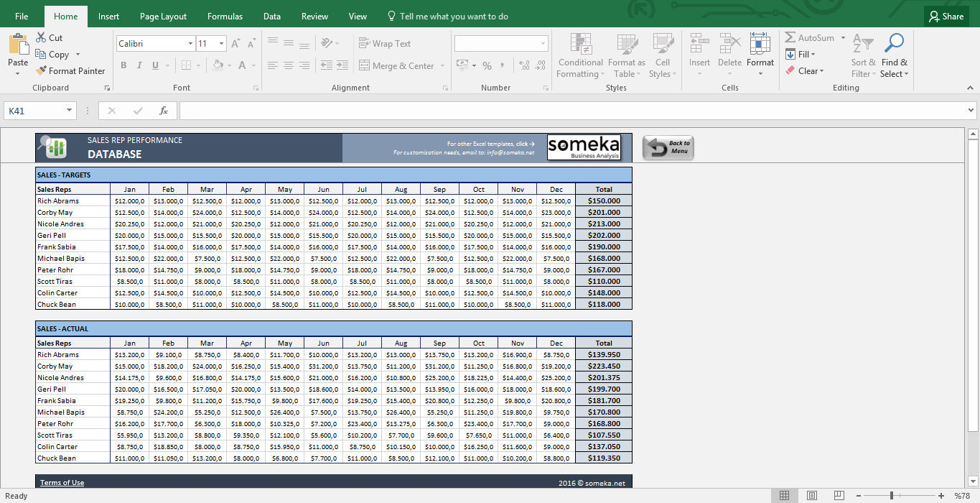Click the Sort & Filter icon
The height and width of the screenshot is (503, 980).
[862, 45]
